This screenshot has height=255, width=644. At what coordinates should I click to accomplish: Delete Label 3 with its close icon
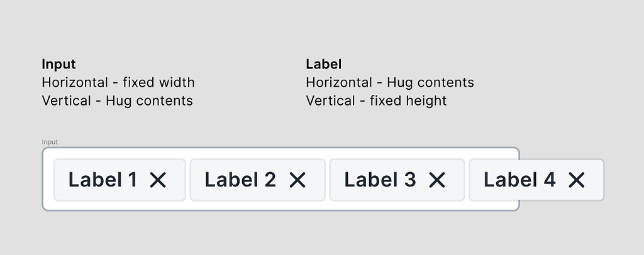pos(436,180)
